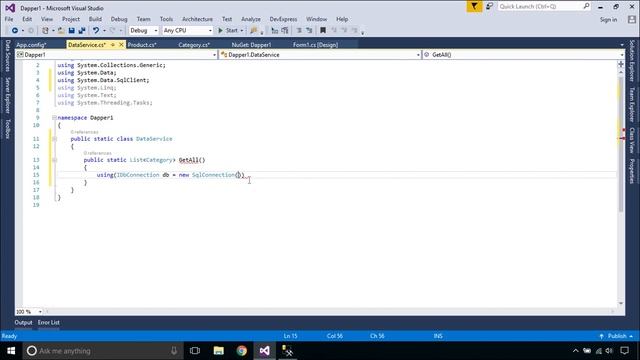Switch to the NuGet: Dapper1 tab
This screenshot has height=360, width=640.
click(x=251, y=45)
